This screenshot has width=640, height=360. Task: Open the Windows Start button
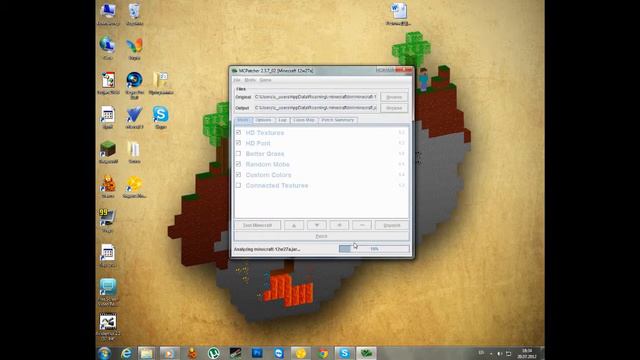pyautogui.click(x=104, y=353)
